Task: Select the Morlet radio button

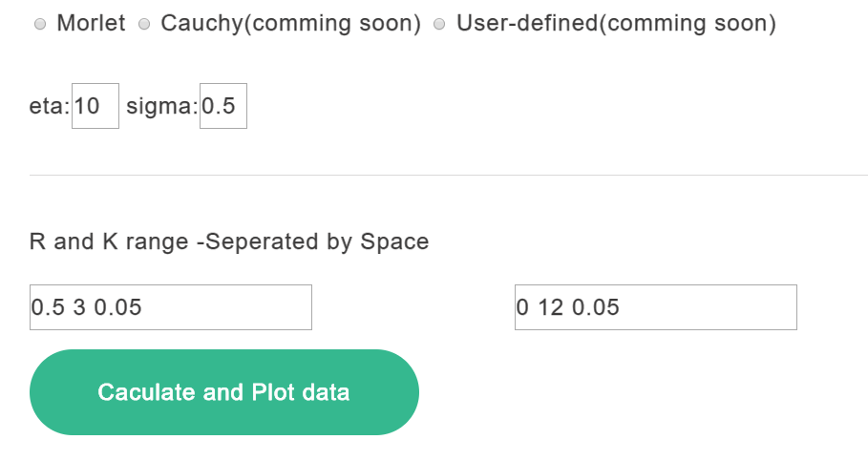Action: pos(40,25)
